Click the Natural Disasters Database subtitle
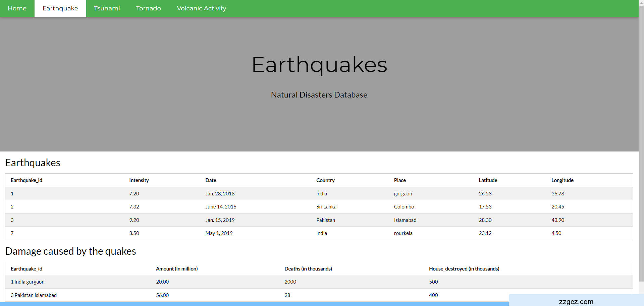 pos(319,95)
